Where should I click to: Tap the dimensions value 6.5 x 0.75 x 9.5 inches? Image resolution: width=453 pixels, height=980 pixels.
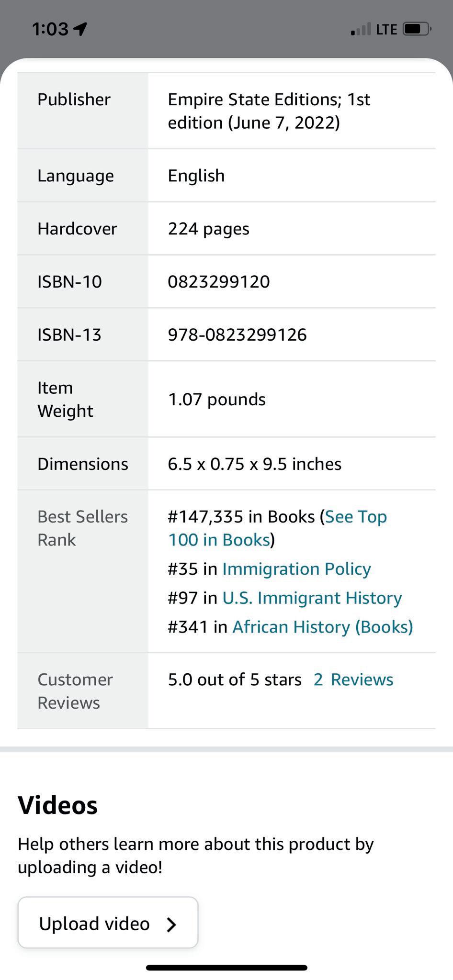(x=254, y=464)
